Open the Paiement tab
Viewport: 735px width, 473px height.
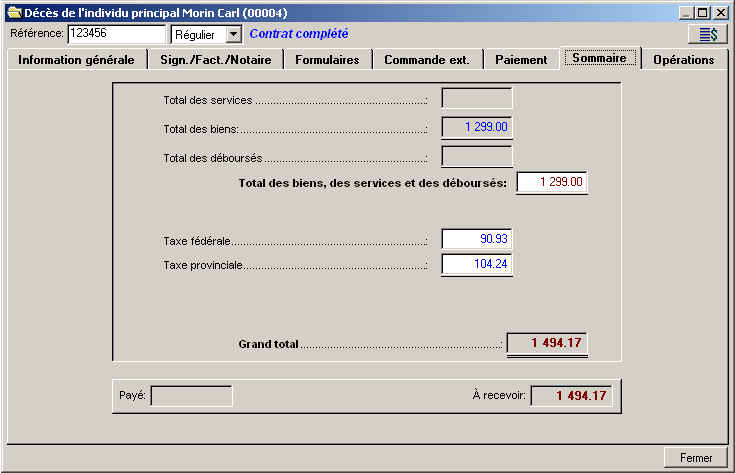tap(521, 59)
